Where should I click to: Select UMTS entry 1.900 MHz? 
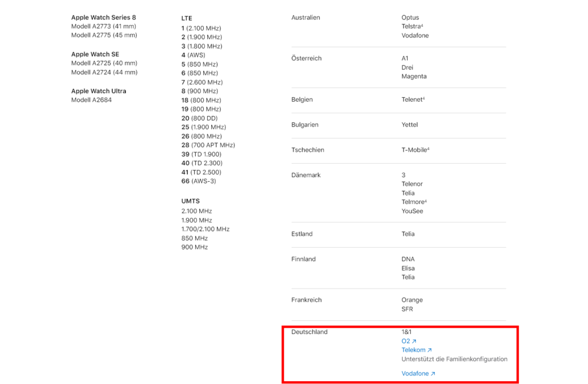(196, 220)
